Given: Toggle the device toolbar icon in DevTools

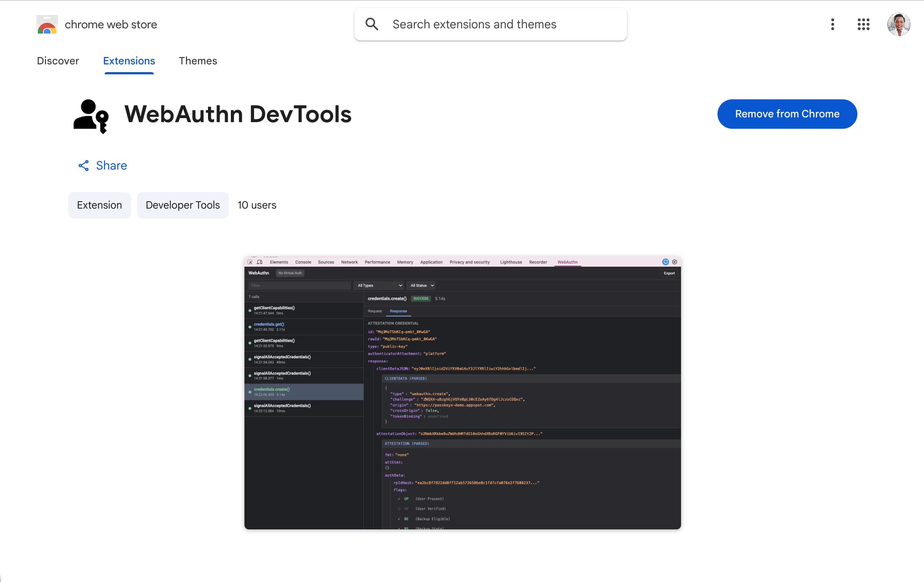Looking at the screenshot, I should [x=260, y=262].
